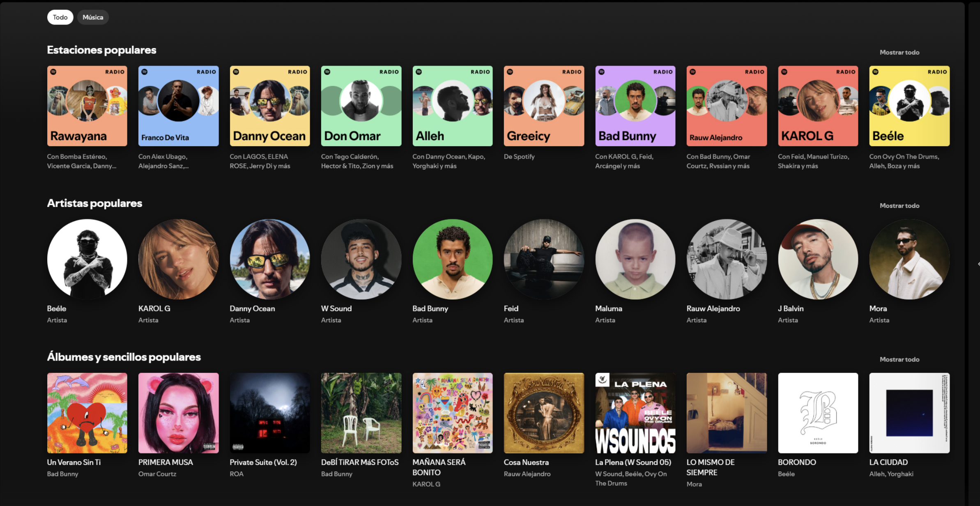Open the Don Omar radio card
The height and width of the screenshot is (506, 980).
(361, 106)
